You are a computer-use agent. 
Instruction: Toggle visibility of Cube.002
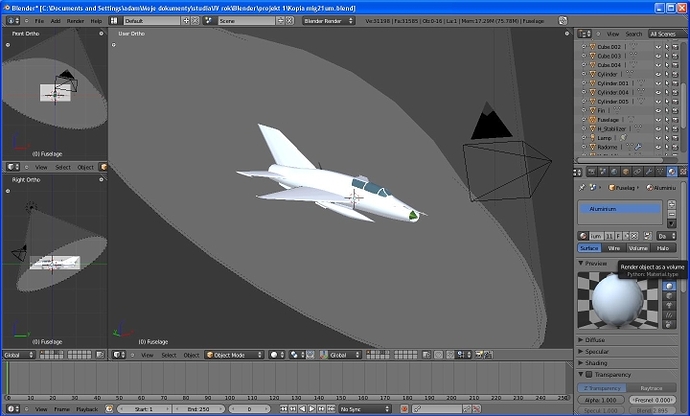pos(658,47)
